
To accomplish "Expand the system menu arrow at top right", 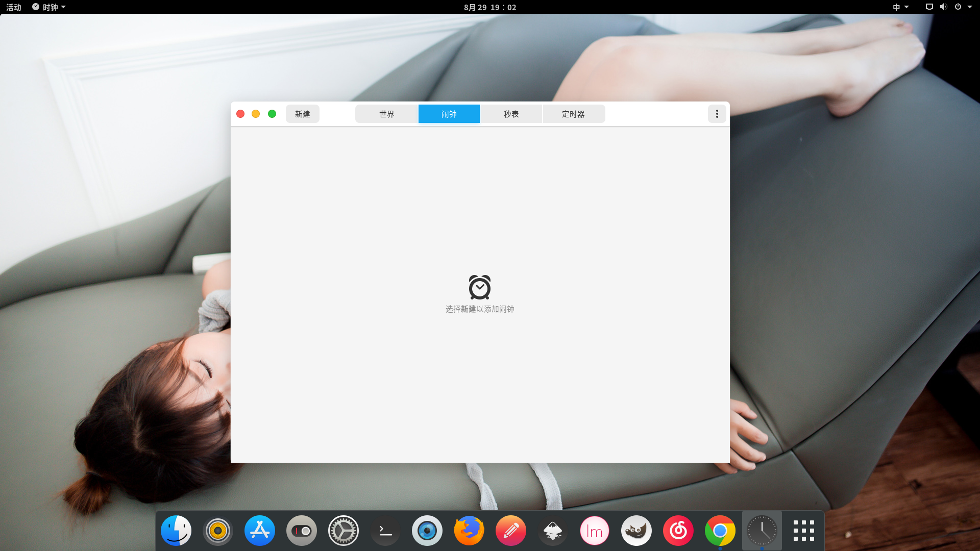I will [x=970, y=7].
